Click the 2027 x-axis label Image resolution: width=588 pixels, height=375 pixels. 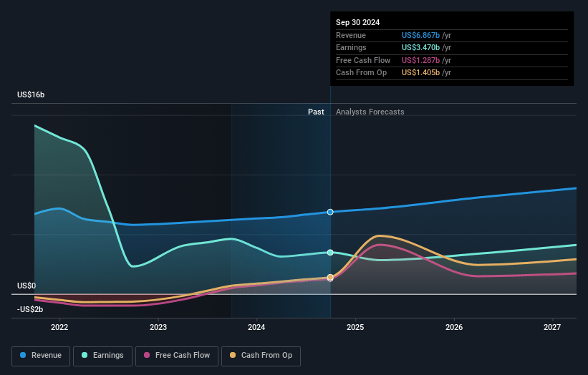(x=552, y=328)
